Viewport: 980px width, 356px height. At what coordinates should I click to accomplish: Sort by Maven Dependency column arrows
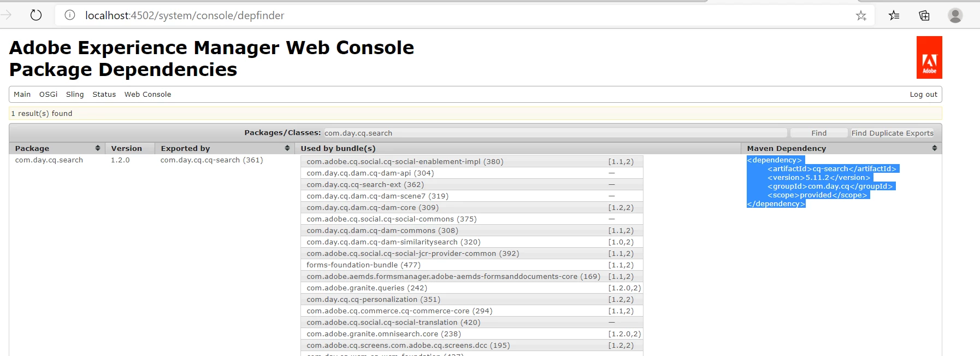click(x=935, y=148)
